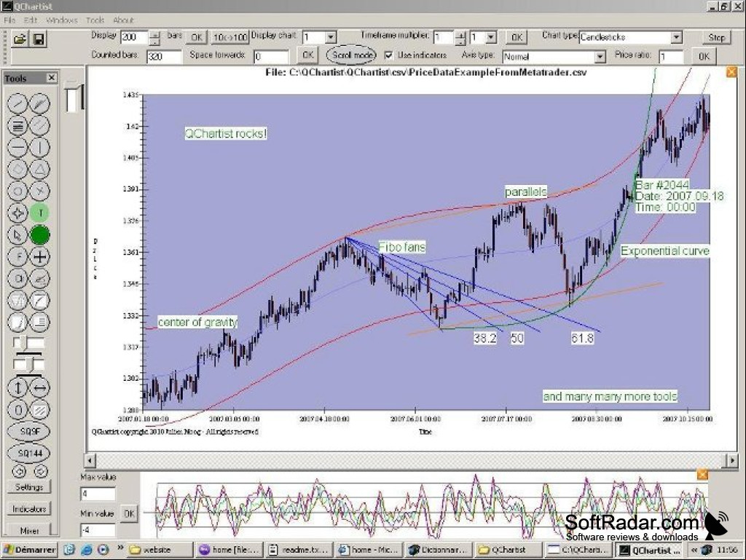The width and height of the screenshot is (746, 560).
Task: Select the arrow pointer tool
Action: click(x=17, y=234)
